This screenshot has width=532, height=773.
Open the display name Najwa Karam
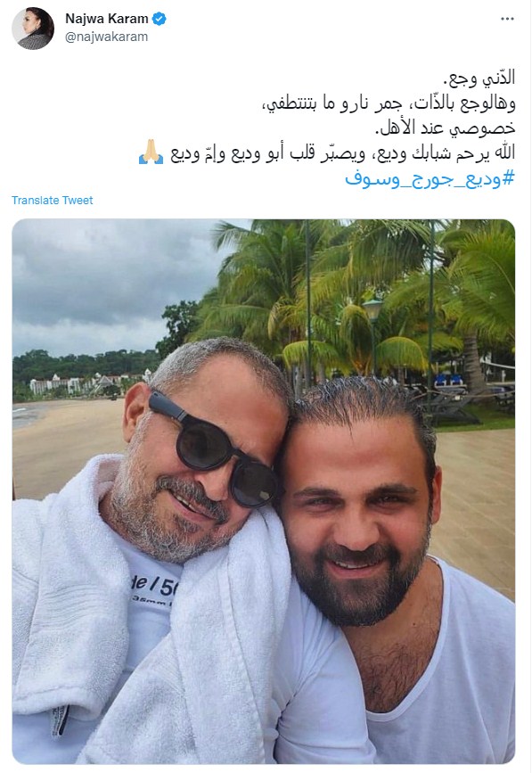pyautogui.click(x=107, y=19)
